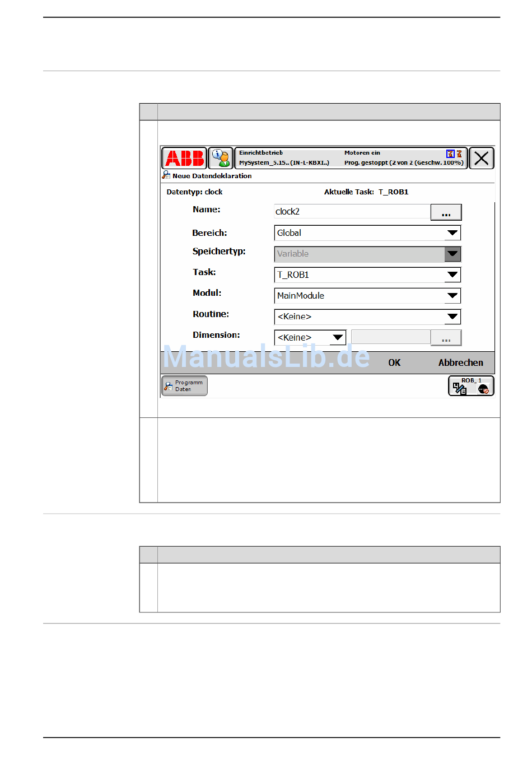Click the robot status icons in status bar

click(454, 154)
